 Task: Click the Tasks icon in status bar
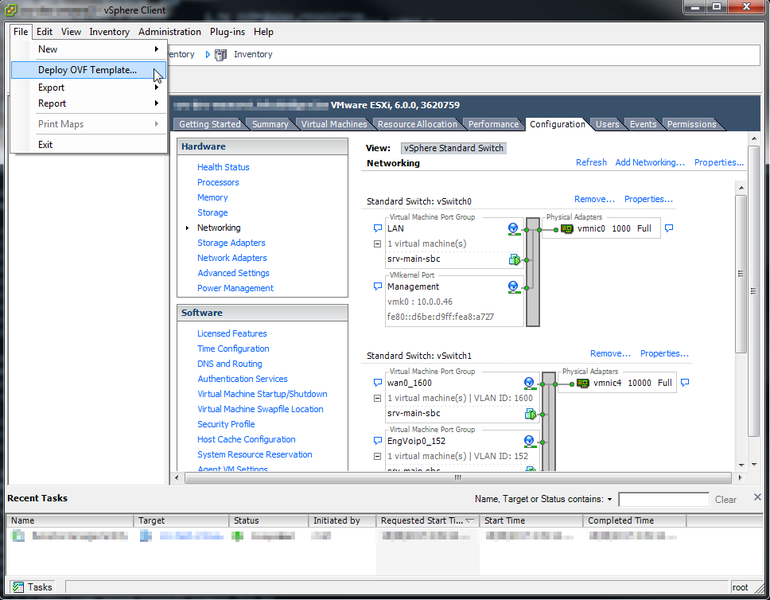pyautogui.click(x=18, y=587)
